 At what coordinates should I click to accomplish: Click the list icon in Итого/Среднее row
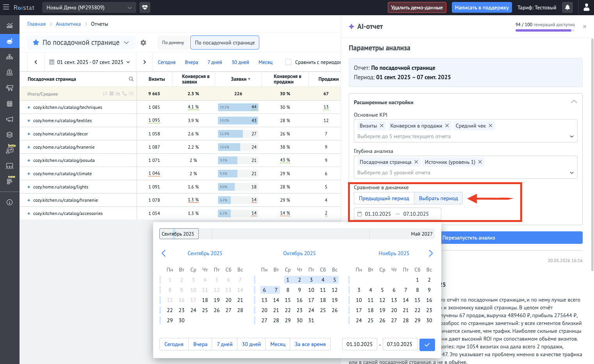point(131,94)
